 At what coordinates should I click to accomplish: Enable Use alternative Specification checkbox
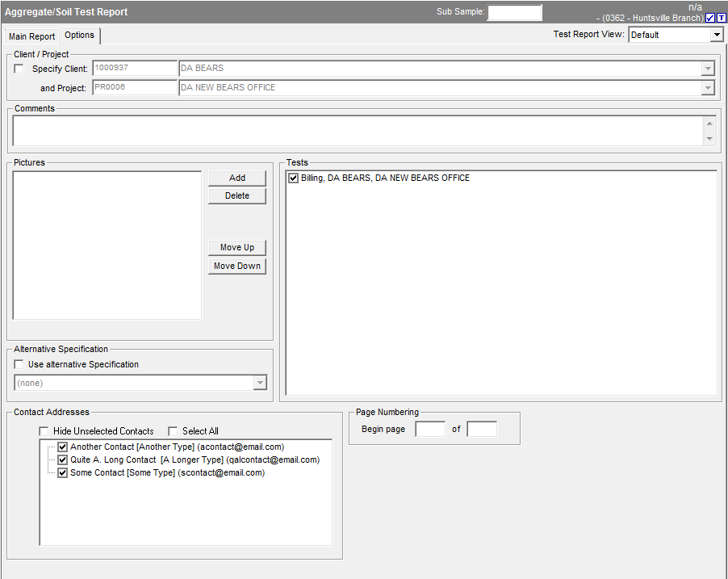(19, 364)
